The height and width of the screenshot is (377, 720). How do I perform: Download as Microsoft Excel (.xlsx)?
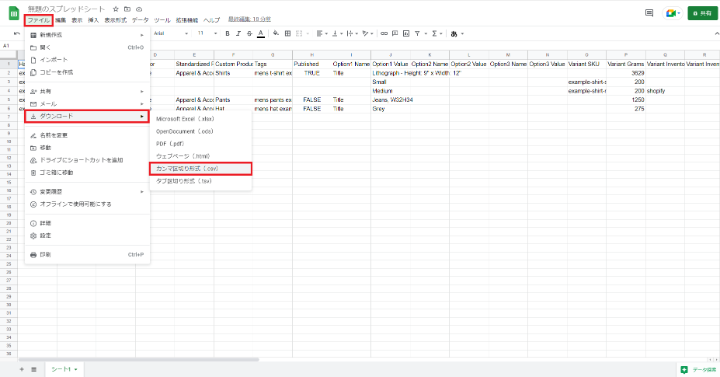(201, 119)
